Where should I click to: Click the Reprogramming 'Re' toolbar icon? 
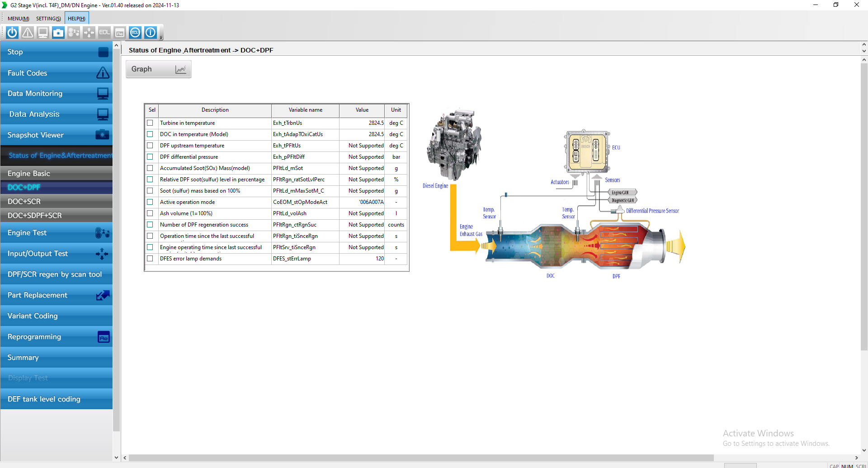(119, 32)
